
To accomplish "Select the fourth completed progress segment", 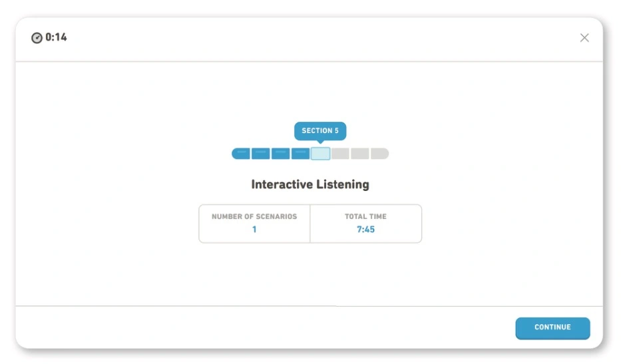I will pyautogui.click(x=301, y=154).
